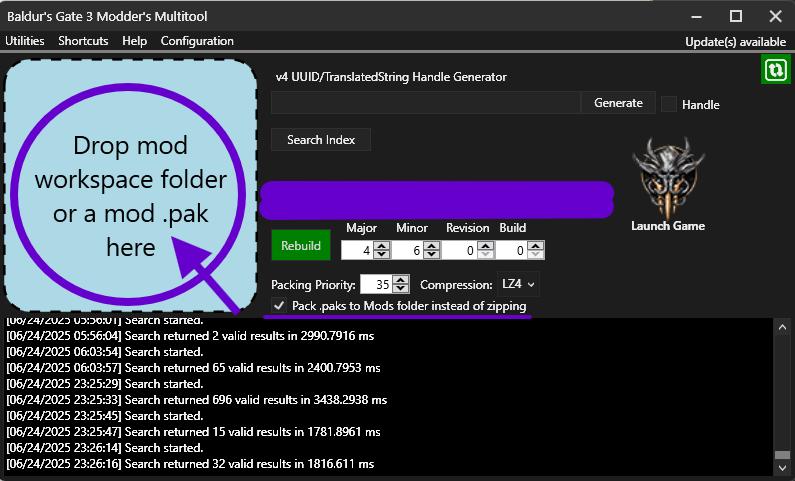The width and height of the screenshot is (795, 481).
Task: Click the Update(s) available notice
Action: point(735,42)
